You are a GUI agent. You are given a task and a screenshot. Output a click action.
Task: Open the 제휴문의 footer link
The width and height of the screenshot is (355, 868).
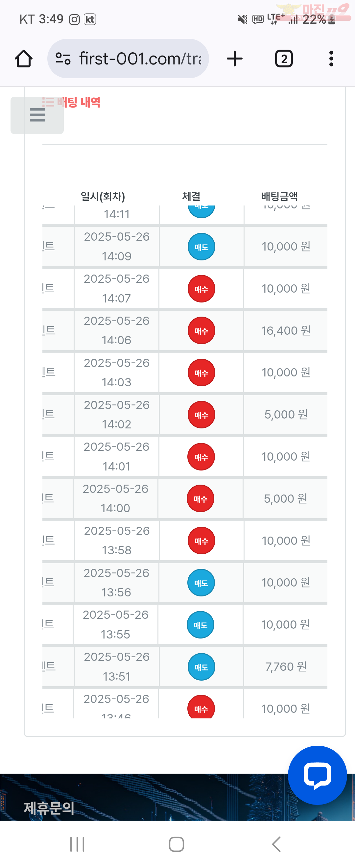pos(49,808)
